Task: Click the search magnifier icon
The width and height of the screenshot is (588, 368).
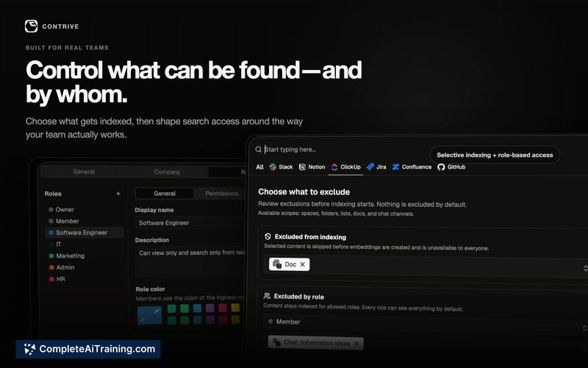Action: click(259, 149)
